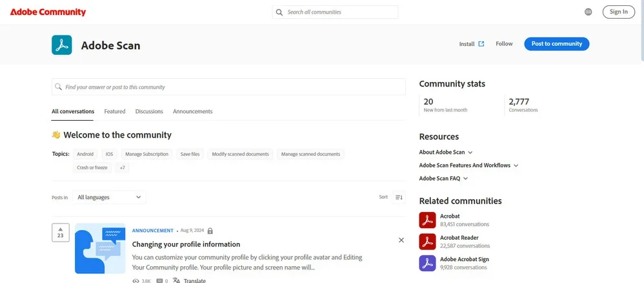644x283 pixels.
Task: Open the All languages dropdown
Action: [x=109, y=198]
